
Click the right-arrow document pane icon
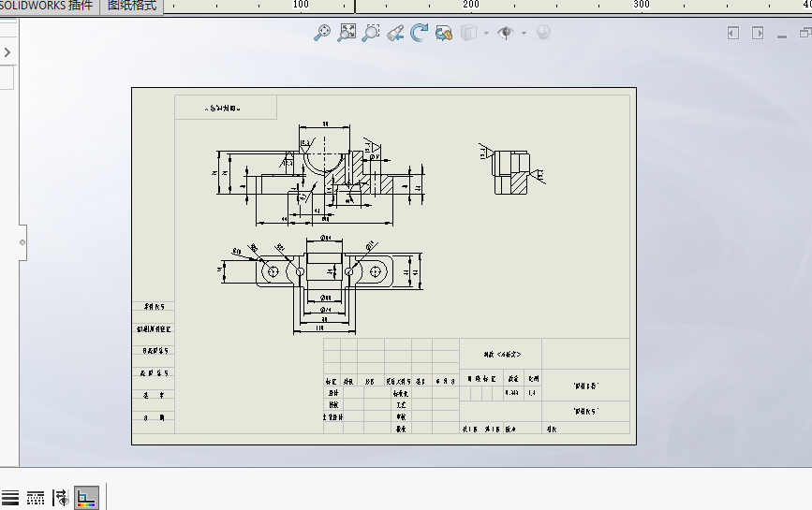point(758,33)
